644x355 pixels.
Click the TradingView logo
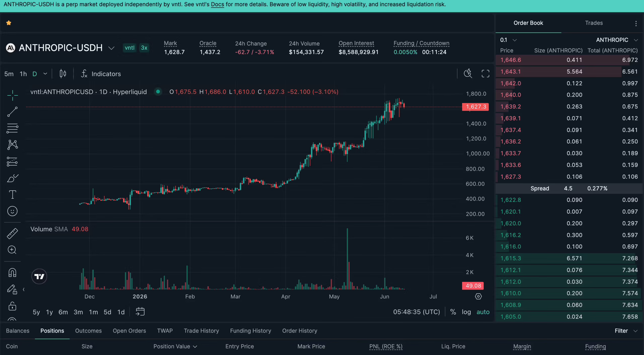[39, 276]
